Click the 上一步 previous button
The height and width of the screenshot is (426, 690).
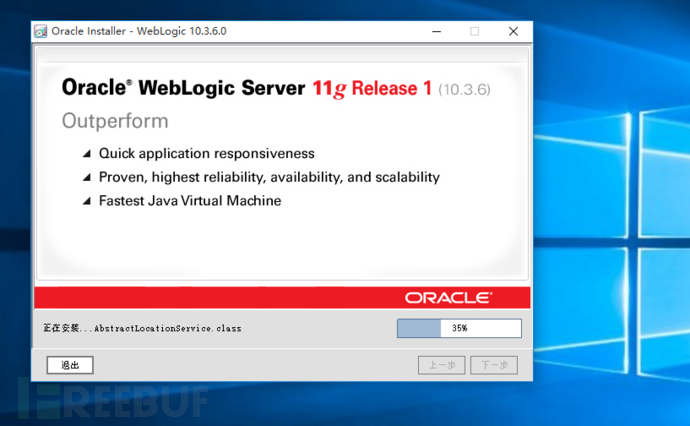[441, 365]
